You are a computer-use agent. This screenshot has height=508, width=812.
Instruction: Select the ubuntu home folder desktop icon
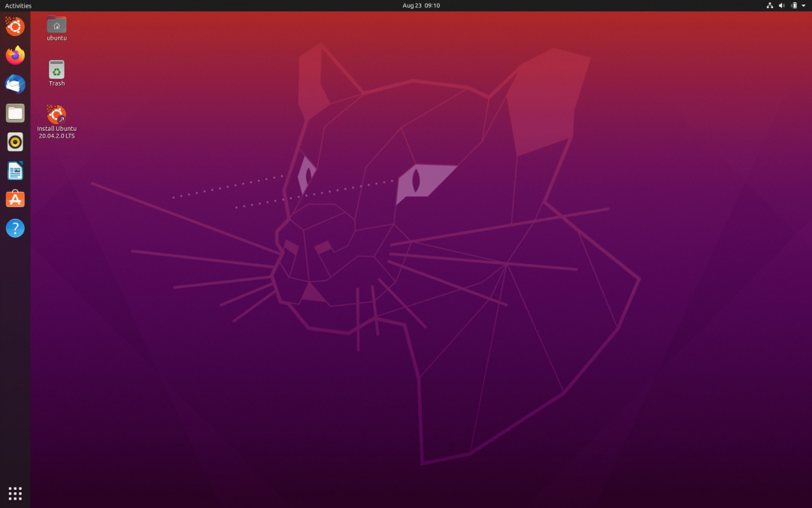(56, 29)
